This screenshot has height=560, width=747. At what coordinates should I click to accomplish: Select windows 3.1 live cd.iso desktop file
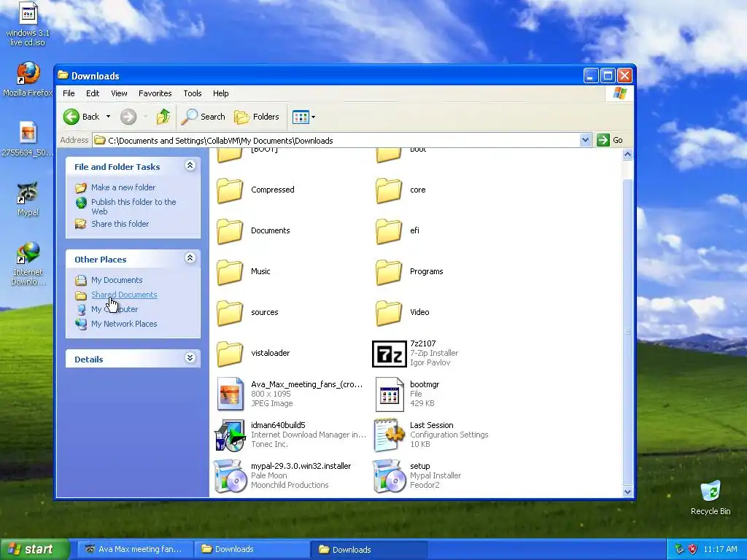pyautogui.click(x=28, y=24)
